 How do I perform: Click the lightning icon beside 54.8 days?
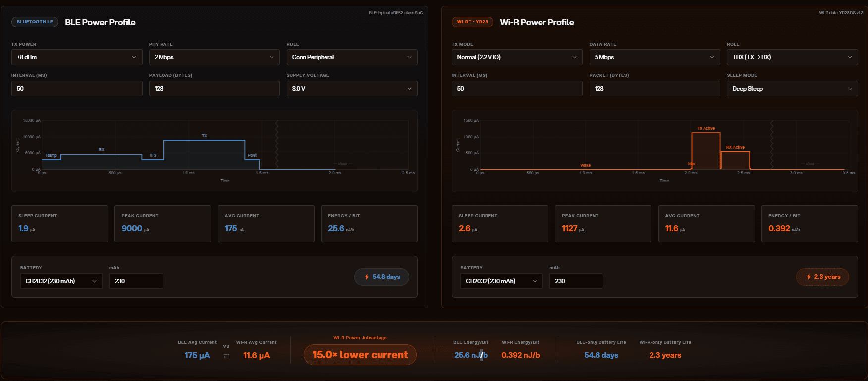click(367, 277)
